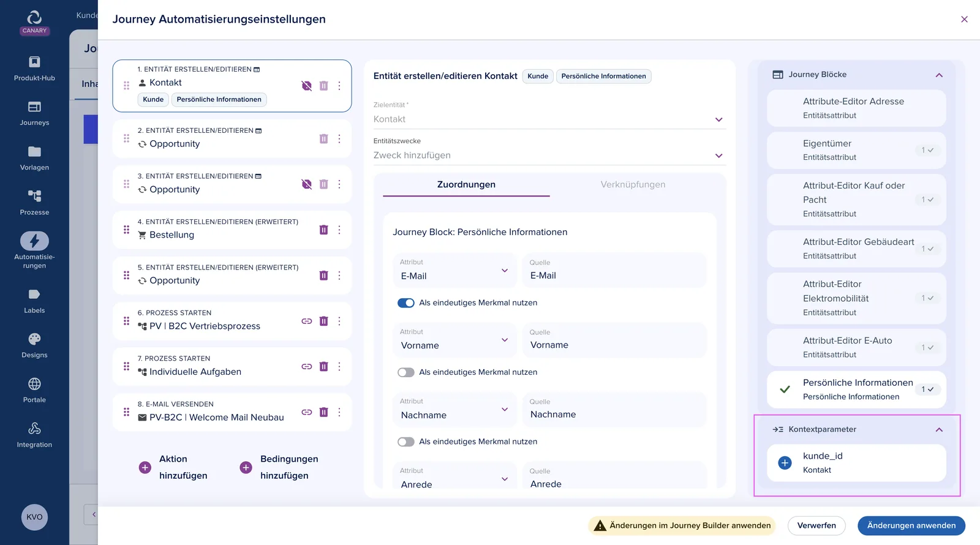
Task: Open more options for action 1 Kontakt
Action: 339,86
